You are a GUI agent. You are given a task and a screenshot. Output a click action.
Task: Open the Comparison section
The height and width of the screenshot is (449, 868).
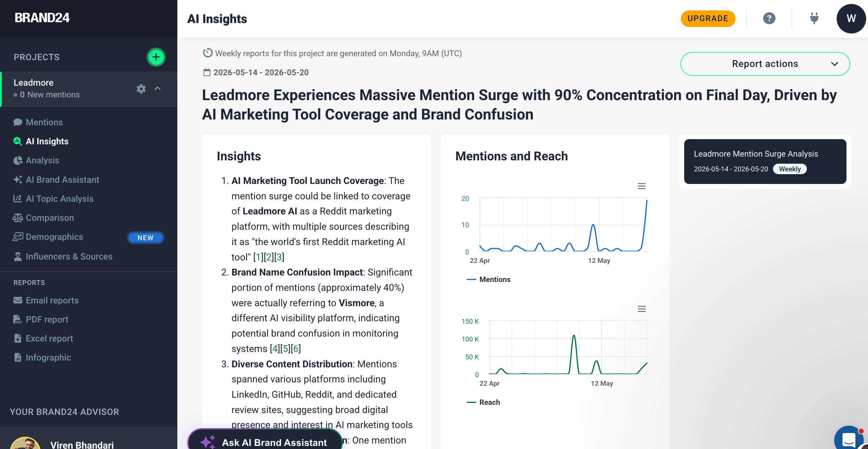50,218
